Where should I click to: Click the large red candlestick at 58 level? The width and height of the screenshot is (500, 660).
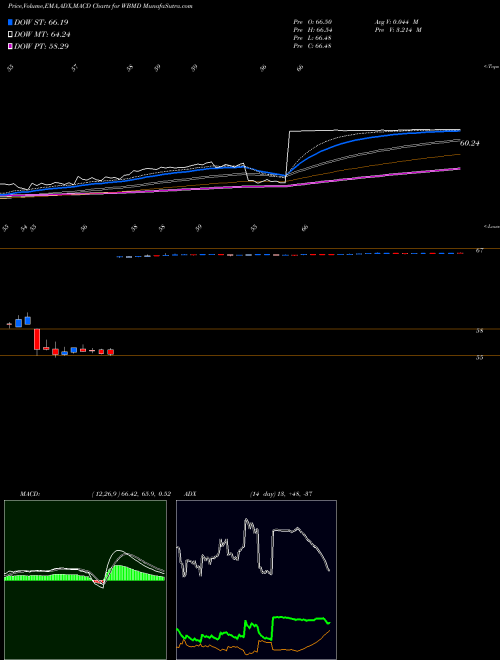pyautogui.click(x=37, y=339)
